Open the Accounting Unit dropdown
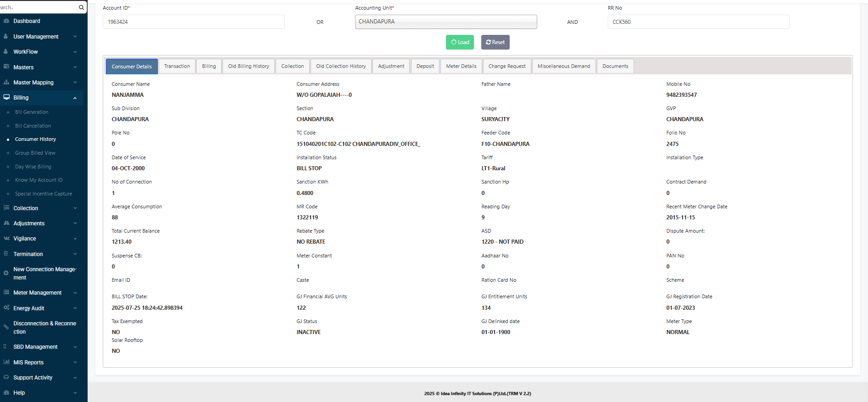 click(x=446, y=22)
